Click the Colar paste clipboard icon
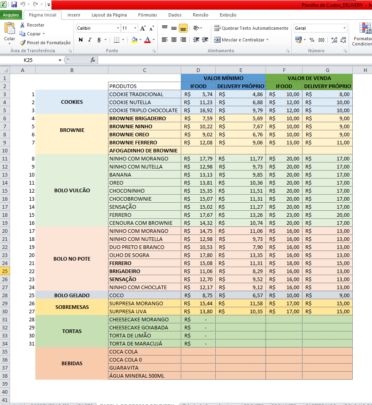 [x=9, y=29]
